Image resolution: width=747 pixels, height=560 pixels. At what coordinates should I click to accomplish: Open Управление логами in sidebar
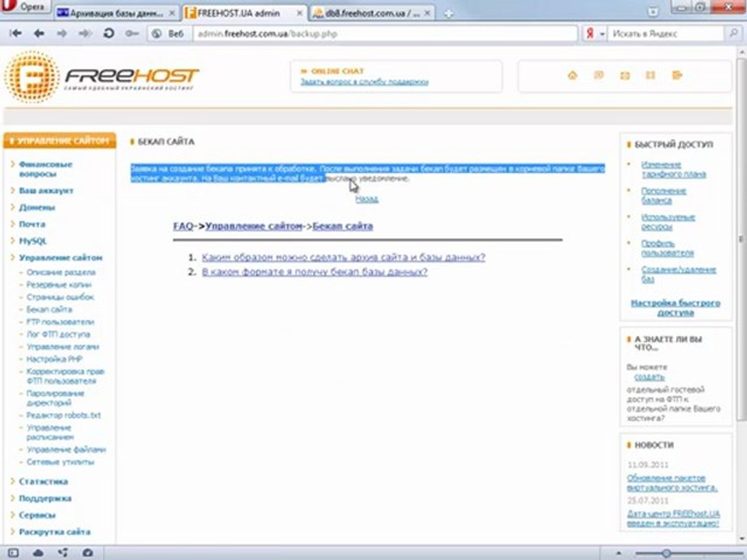pyautogui.click(x=62, y=347)
